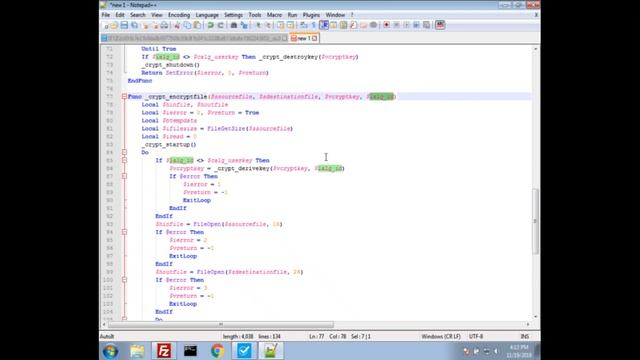Collapse the If $ialg_id fold on line 85
This screenshot has width=640, height=360.
(124, 160)
